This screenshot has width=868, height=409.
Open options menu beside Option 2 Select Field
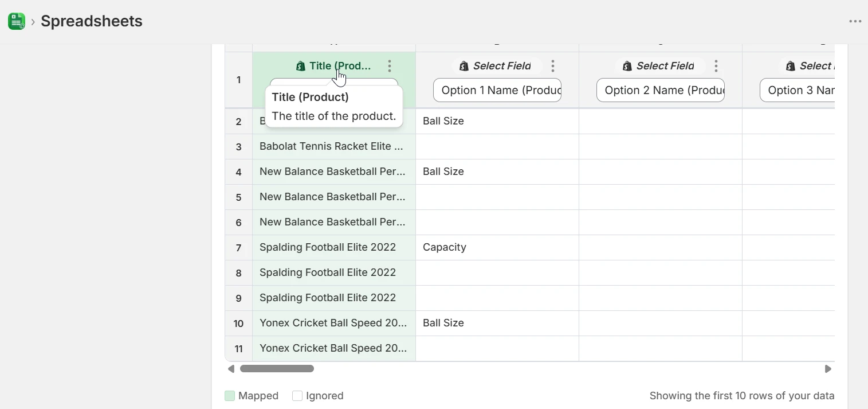[x=716, y=66]
